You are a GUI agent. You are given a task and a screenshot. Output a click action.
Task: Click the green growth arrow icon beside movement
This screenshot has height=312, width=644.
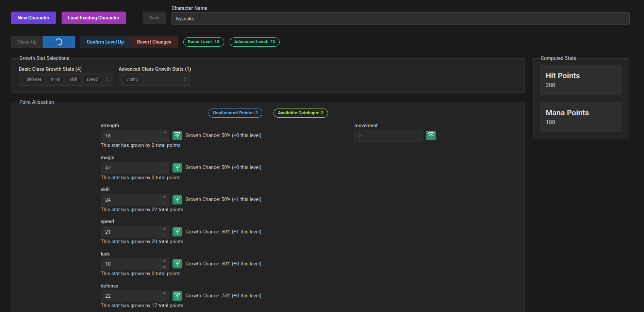pyautogui.click(x=431, y=135)
